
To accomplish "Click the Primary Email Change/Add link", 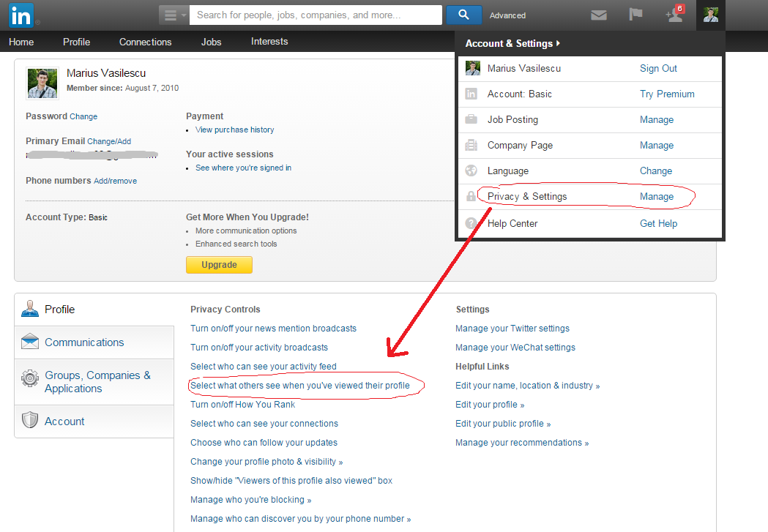I will click(109, 141).
